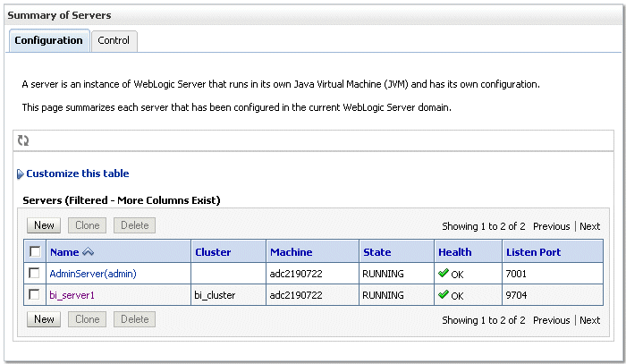Click the Servers (Filtered - More Columns Exist) heading
Image resolution: width=626 pixels, height=364 pixels.
[x=122, y=200]
